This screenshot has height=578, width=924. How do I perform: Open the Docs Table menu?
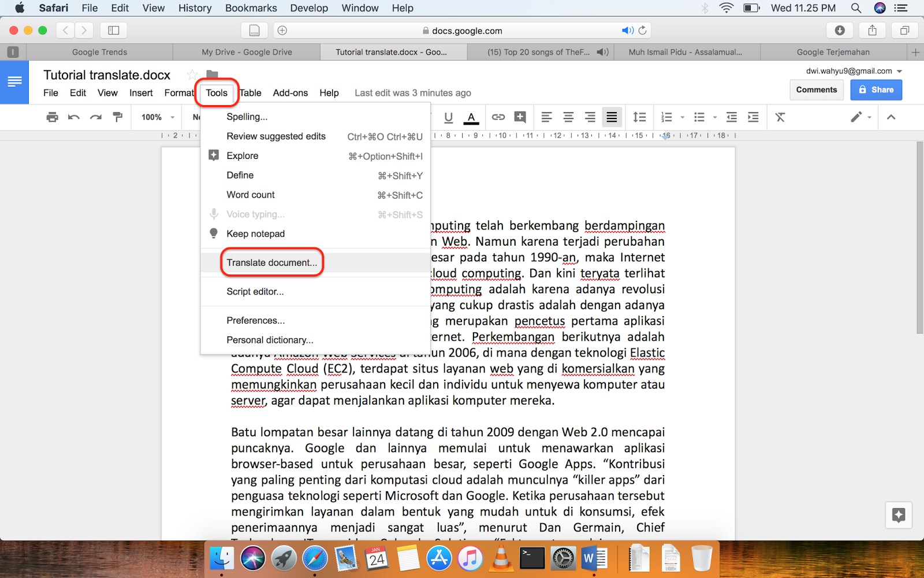pos(250,93)
